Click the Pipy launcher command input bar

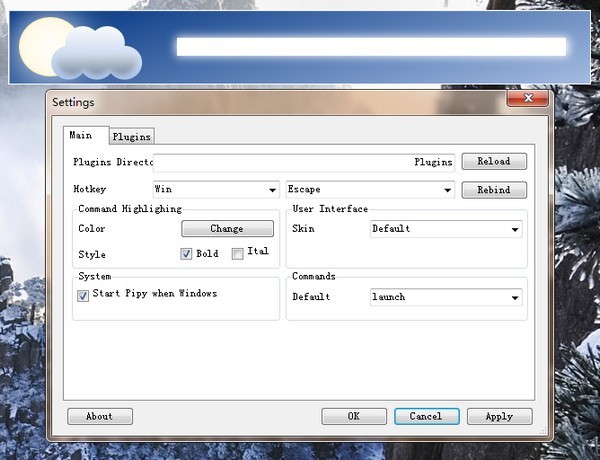(370, 46)
